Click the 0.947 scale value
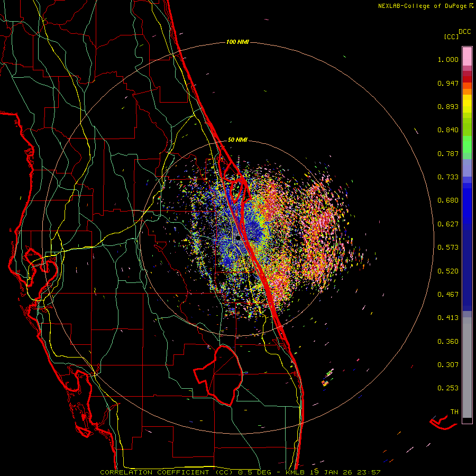The image size is (476, 476). pos(448,83)
